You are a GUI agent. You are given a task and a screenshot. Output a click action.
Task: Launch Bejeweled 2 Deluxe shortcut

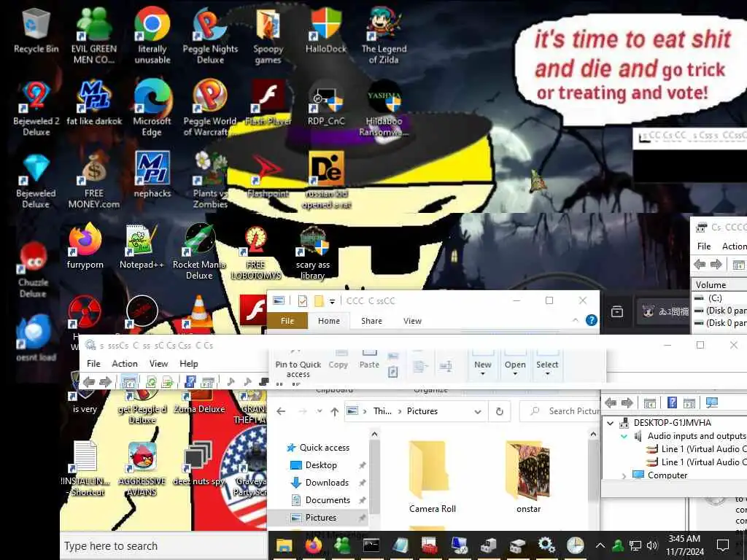point(36,109)
